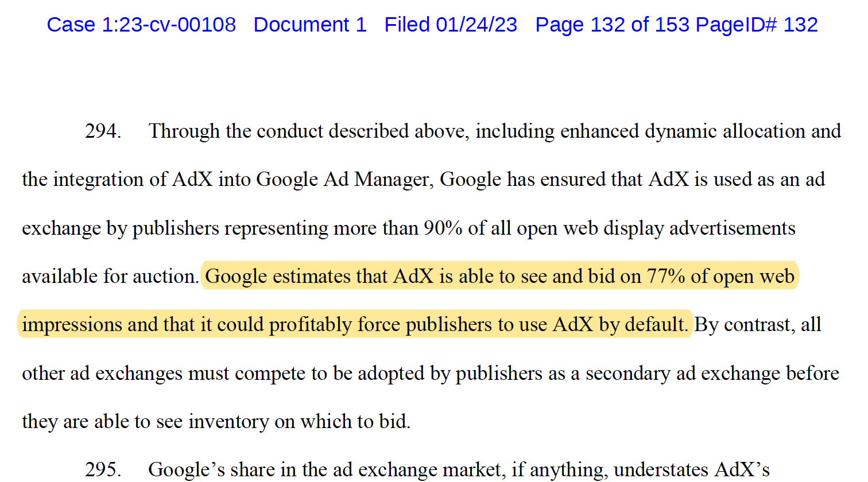Click the "Document 1" header text
This screenshot has height=482, width=868.
pos(310,25)
